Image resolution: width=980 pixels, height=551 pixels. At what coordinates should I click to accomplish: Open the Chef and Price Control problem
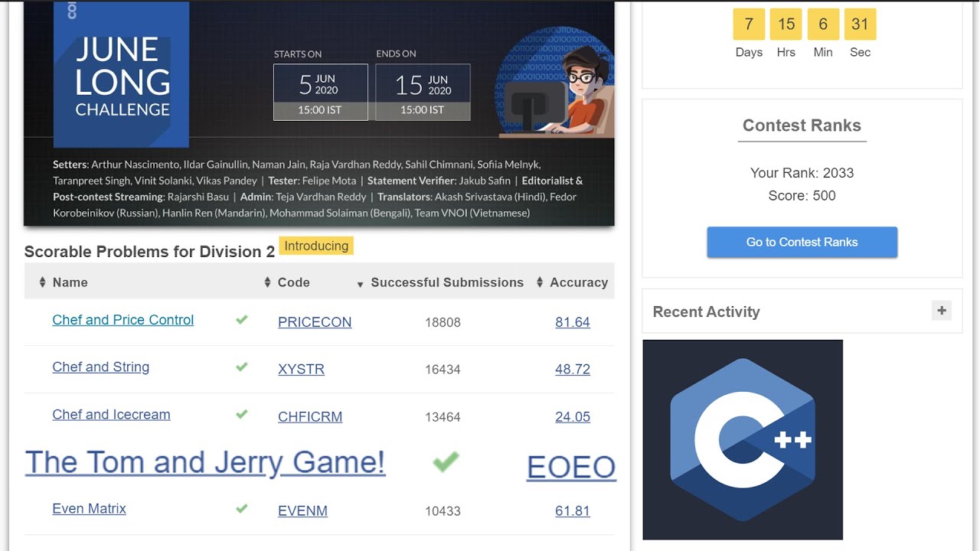tap(122, 320)
